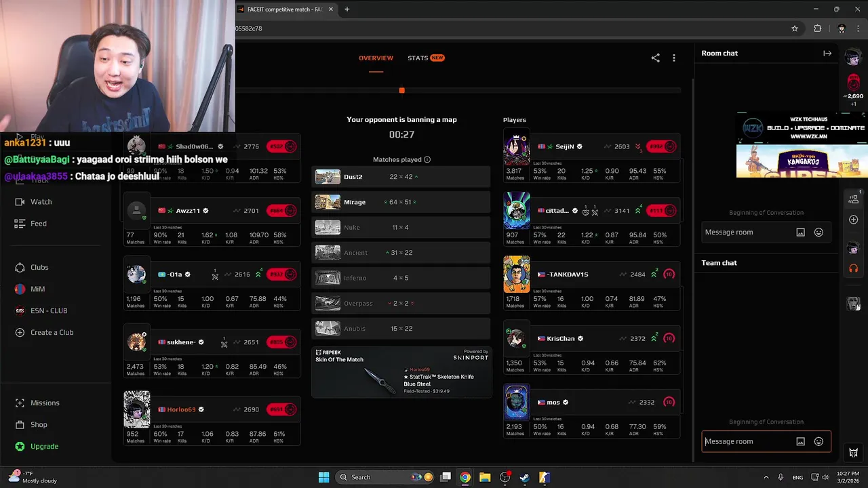
Task: Click SeijiN's avatar picture
Action: [x=516, y=146]
